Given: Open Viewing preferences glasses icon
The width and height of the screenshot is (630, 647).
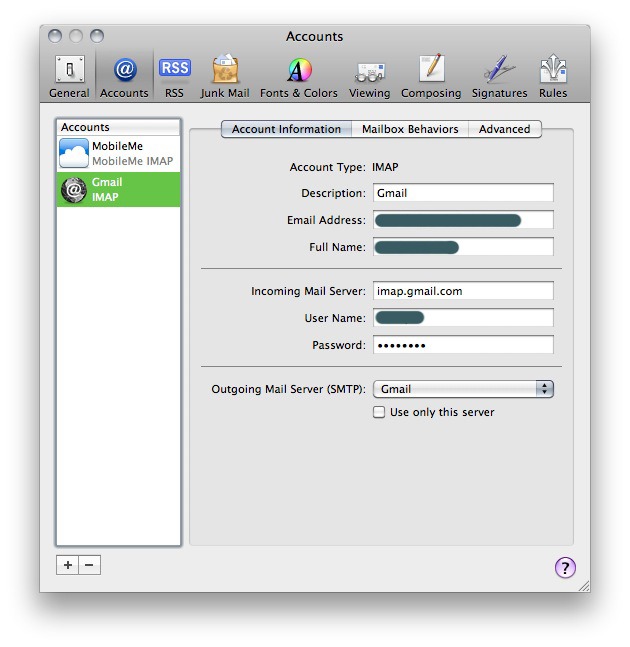Looking at the screenshot, I should (x=370, y=72).
